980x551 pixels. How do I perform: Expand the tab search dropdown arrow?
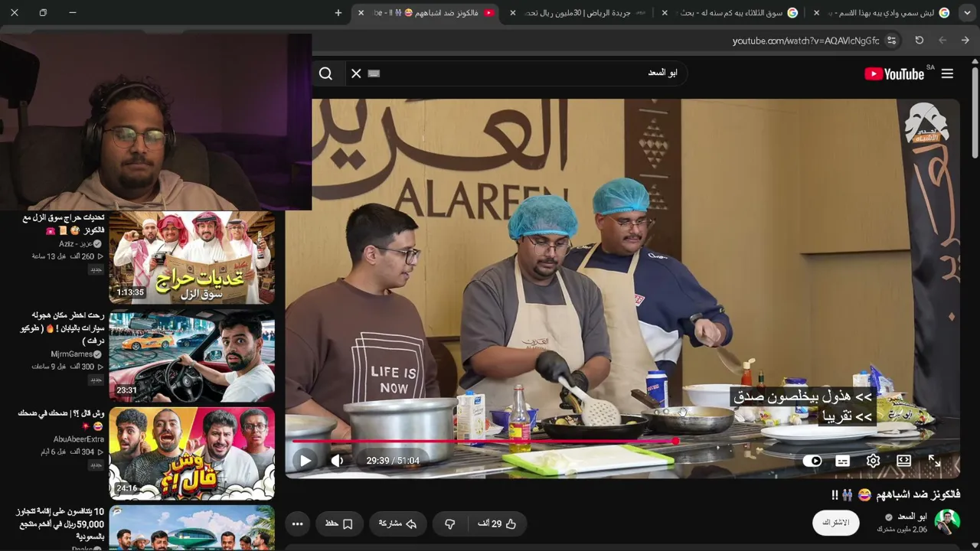pos(966,13)
